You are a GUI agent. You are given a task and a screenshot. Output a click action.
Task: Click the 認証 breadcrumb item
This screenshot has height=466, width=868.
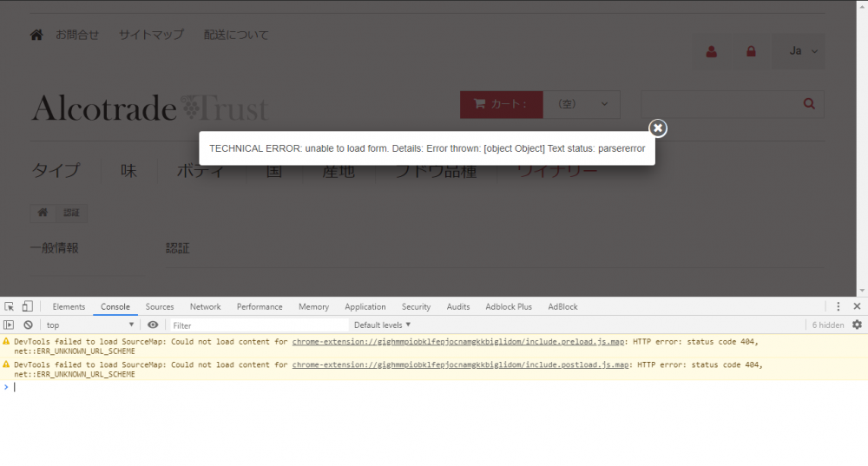coord(71,213)
